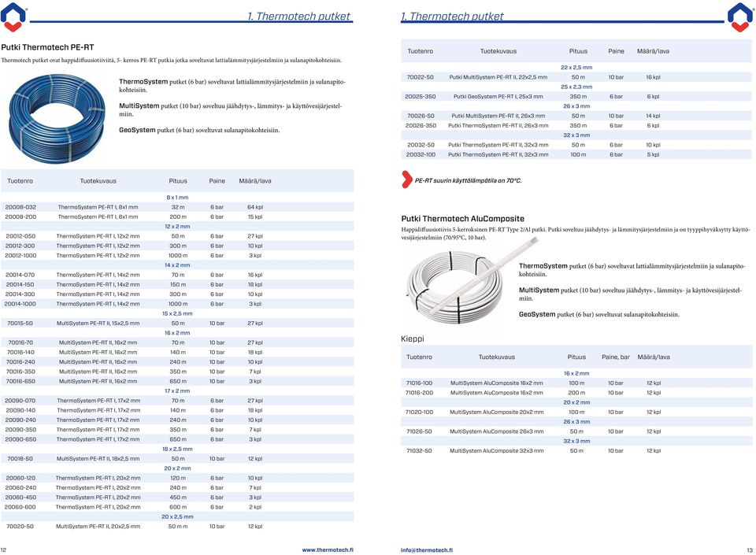Click the Thermotech logo on page 12
The width and height of the screenshot is (756, 555).
point(13,17)
